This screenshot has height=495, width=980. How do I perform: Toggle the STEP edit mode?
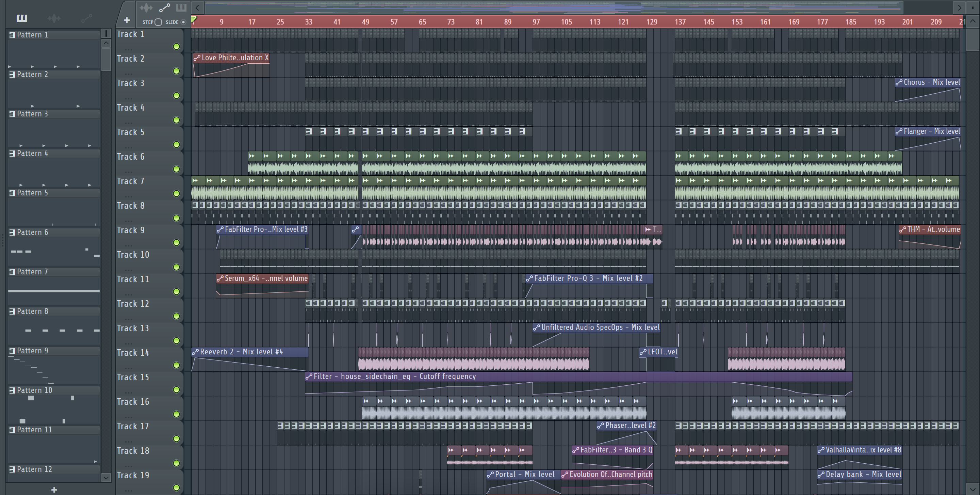click(158, 22)
